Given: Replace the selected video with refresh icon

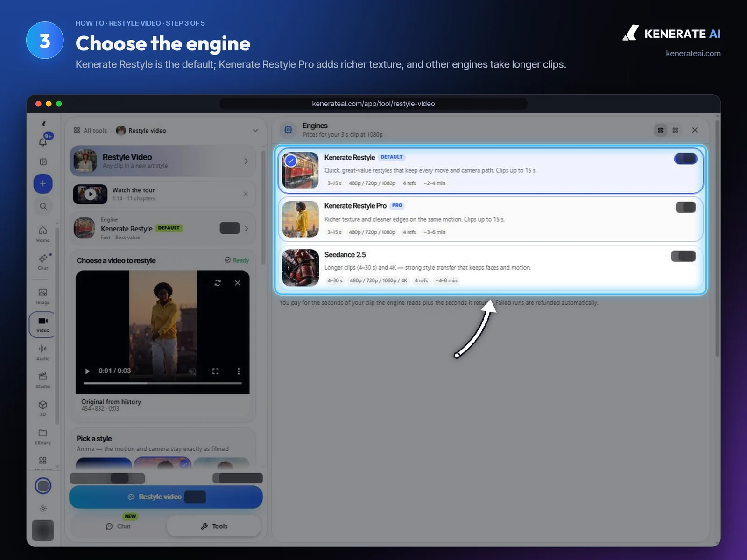Looking at the screenshot, I should 218,283.
